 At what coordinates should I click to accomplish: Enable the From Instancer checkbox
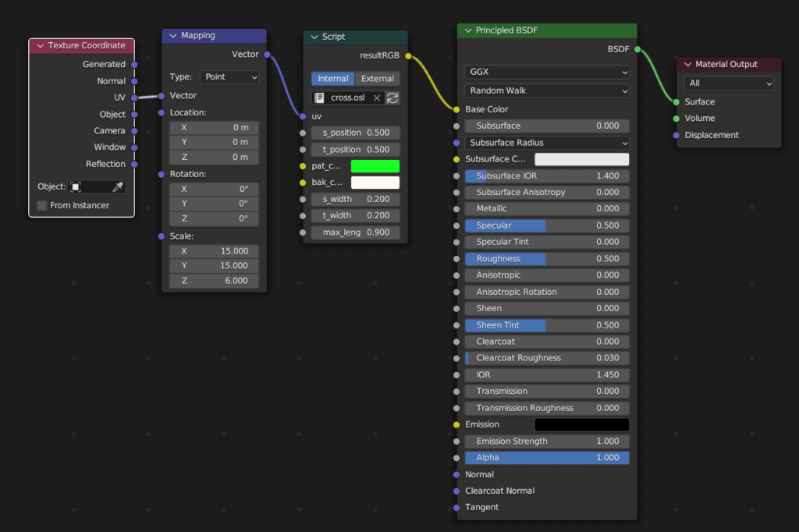[x=42, y=205]
